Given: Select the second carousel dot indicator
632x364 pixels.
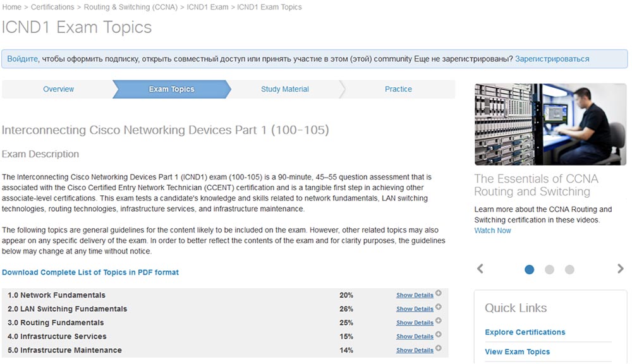Looking at the screenshot, I should coord(549,270).
